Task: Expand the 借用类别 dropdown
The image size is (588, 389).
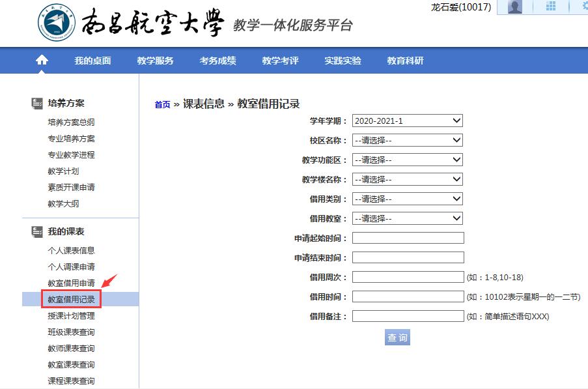Action: (x=408, y=199)
